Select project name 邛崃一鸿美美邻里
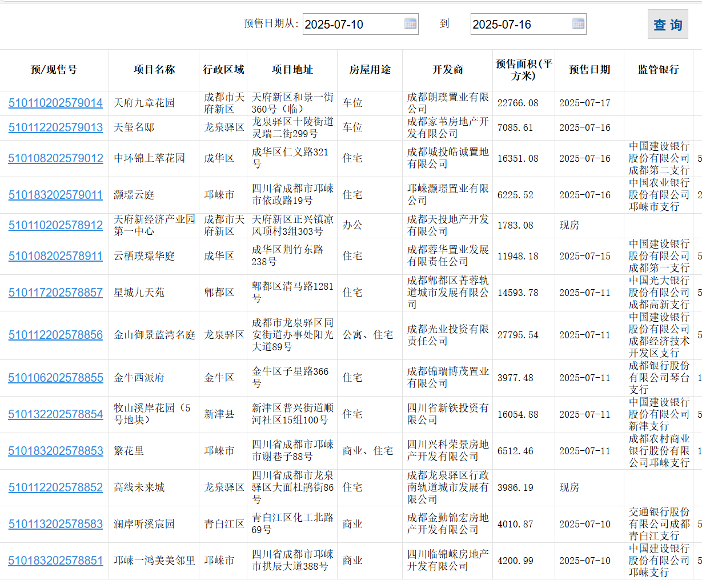This screenshot has width=702, height=588. coord(154,561)
